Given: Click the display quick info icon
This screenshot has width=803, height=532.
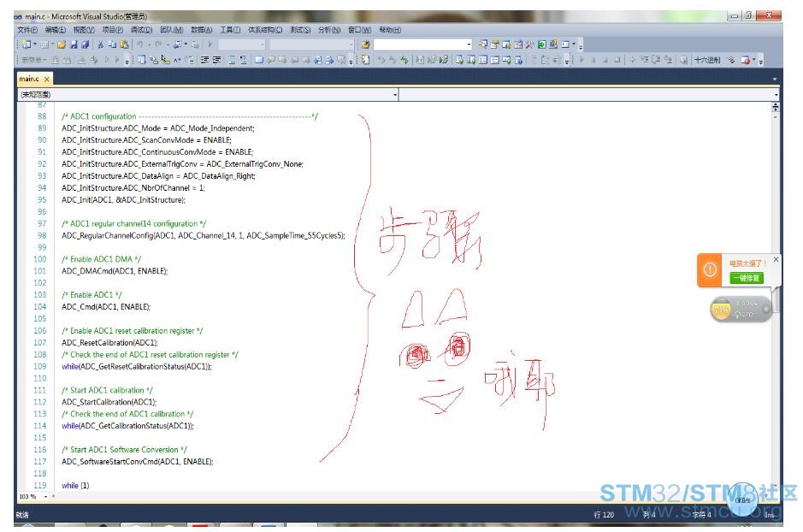Looking at the screenshot, I should (165, 60).
